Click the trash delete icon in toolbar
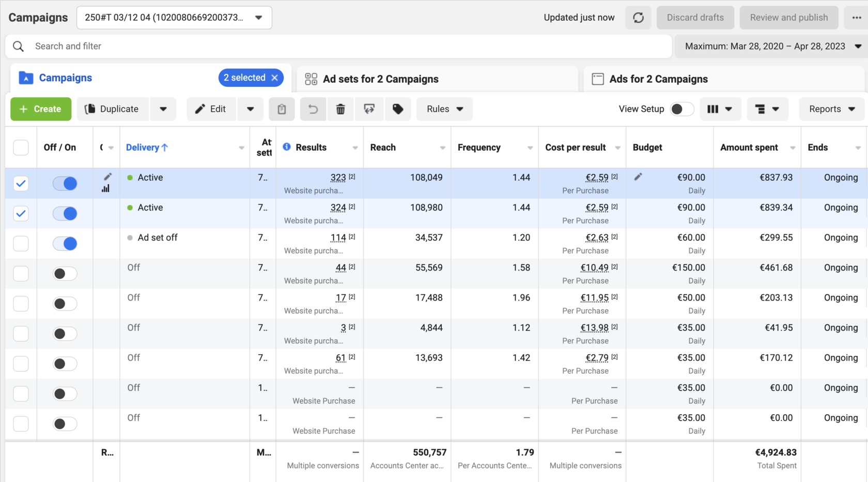Viewport: 868px width, 482px height. click(340, 109)
